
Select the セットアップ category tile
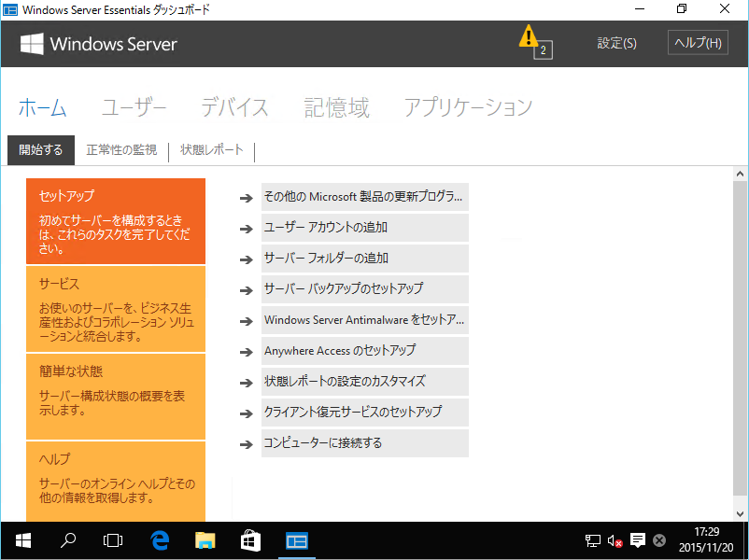(x=116, y=221)
